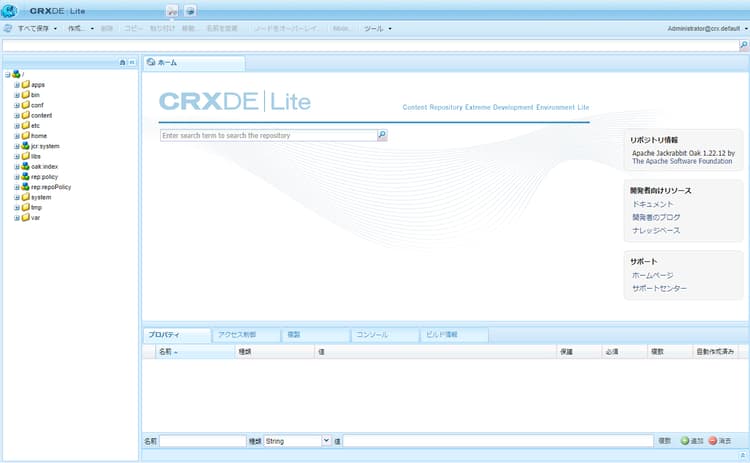Click the path bar search icon

point(744,45)
